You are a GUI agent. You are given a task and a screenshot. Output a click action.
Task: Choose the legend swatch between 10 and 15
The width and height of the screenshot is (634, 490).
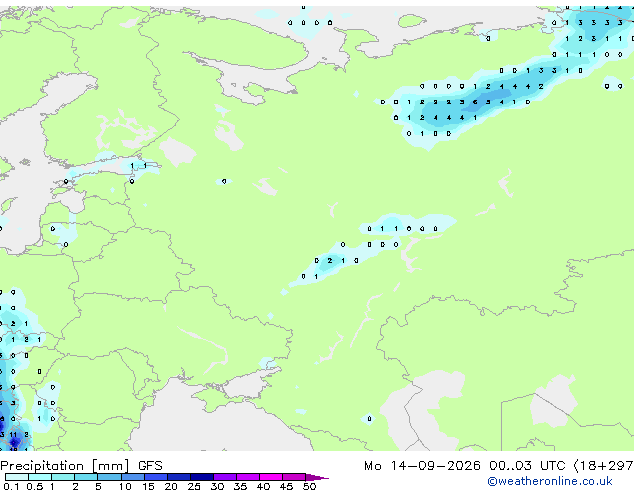coord(132,477)
